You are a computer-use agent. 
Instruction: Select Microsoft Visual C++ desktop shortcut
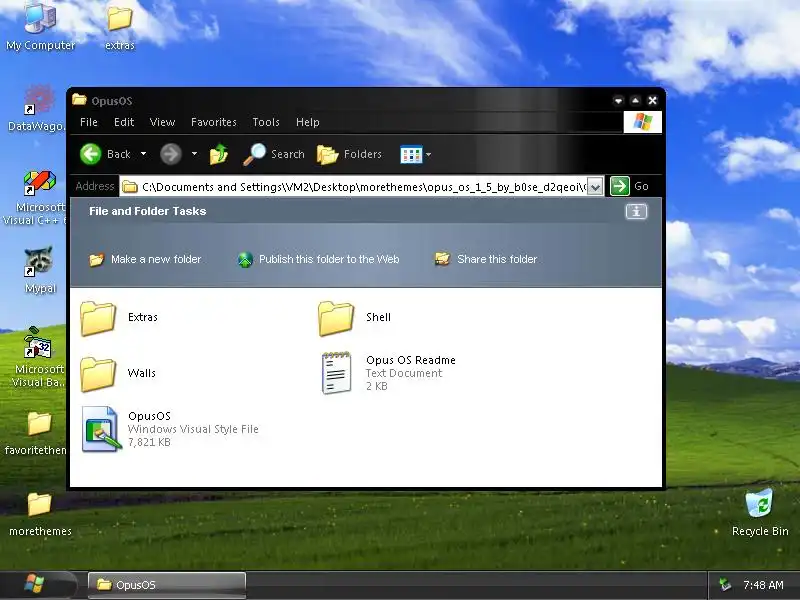pos(39,182)
